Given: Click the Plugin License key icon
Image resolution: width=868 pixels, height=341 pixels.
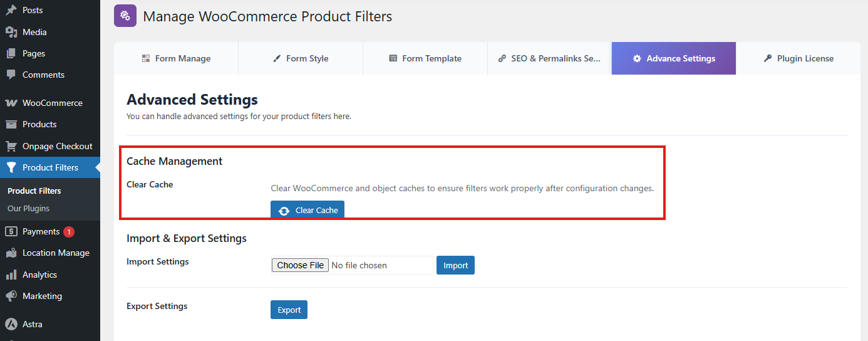Looking at the screenshot, I should coord(768,58).
